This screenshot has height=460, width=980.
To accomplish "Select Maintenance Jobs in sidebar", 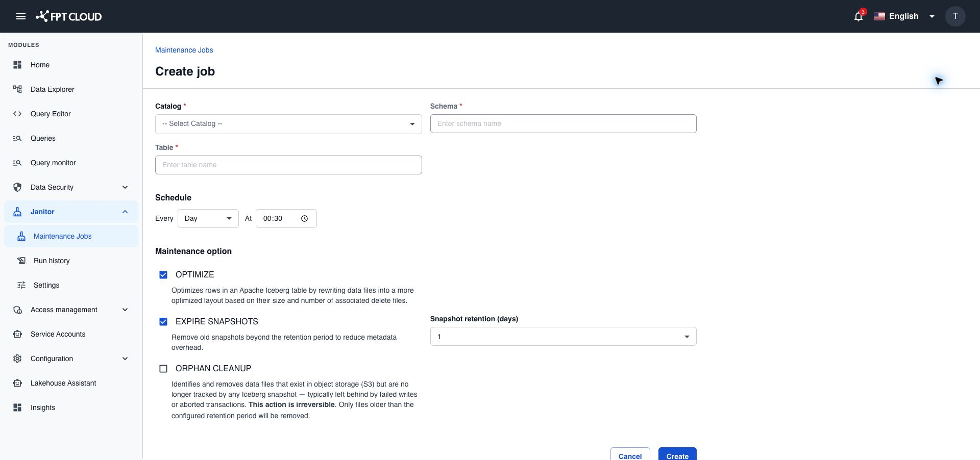I will (x=71, y=236).
